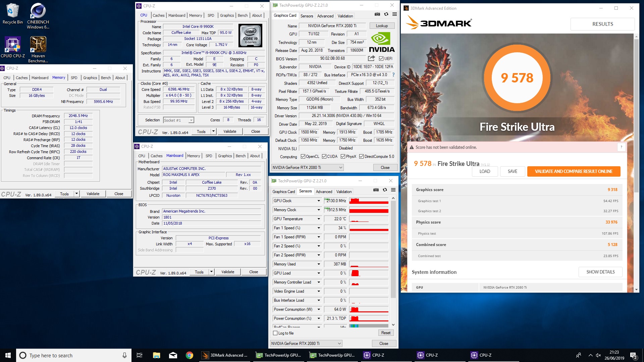Click the camera icon in GPU-Z Sensors window

[x=376, y=190]
